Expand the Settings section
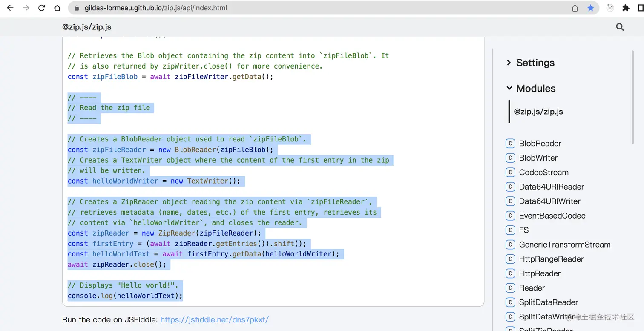This screenshot has width=644, height=331. pyautogui.click(x=535, y=63)
